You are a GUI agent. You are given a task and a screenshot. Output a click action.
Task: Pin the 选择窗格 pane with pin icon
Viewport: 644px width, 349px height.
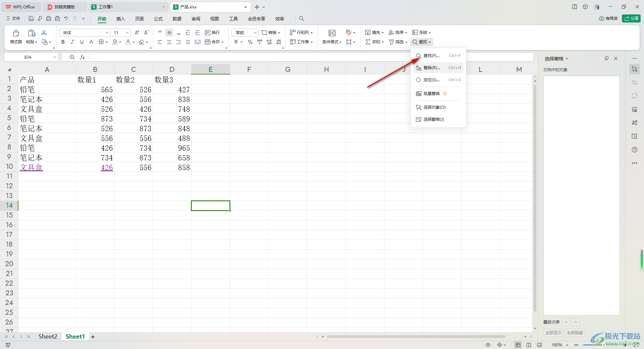pyautogui.click(x=606, y=58)
